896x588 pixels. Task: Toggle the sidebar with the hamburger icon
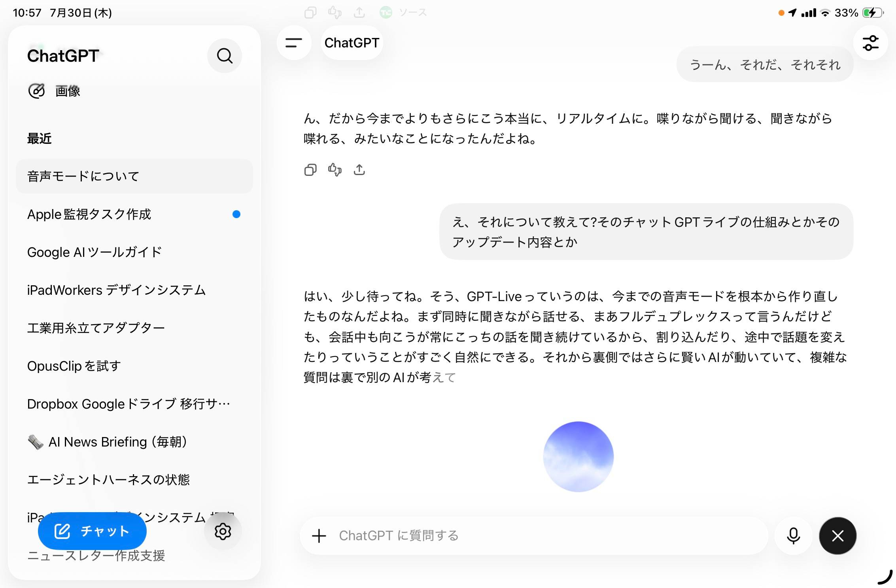[x=294, y=43]
